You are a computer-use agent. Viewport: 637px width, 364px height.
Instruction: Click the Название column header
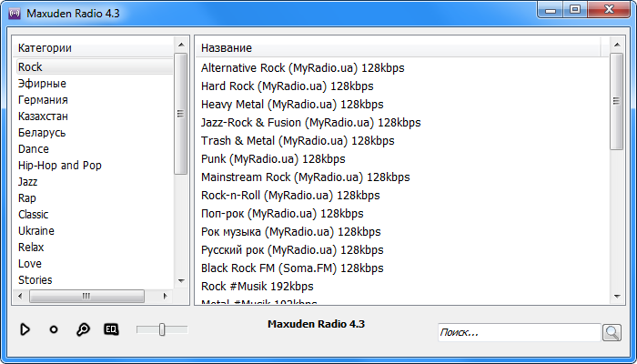tap(399, 48)
